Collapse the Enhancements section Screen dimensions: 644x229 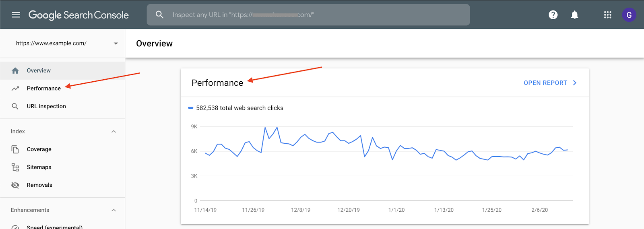click(x=114, y=210)
